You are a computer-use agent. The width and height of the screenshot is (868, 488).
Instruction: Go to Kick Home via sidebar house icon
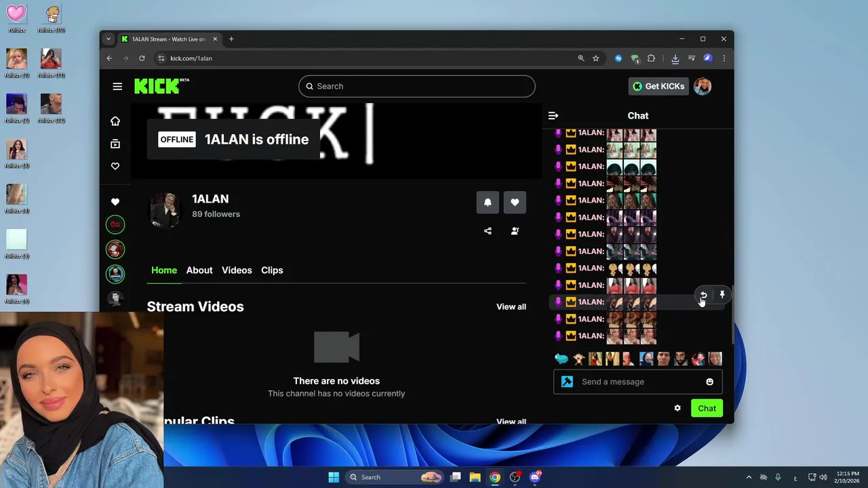pos(115,121)
